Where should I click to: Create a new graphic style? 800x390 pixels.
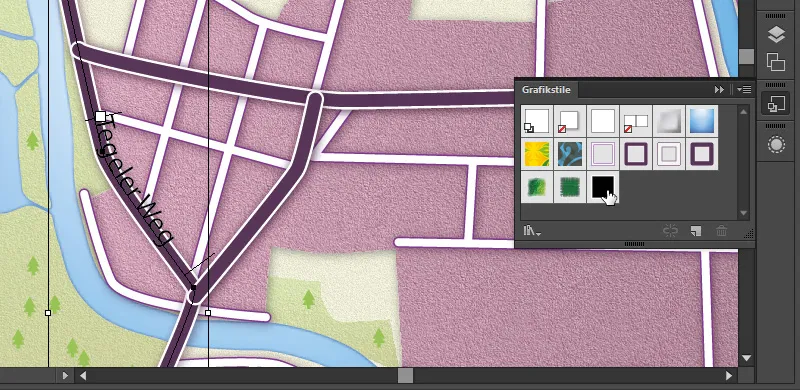click(x=696, y=231)
